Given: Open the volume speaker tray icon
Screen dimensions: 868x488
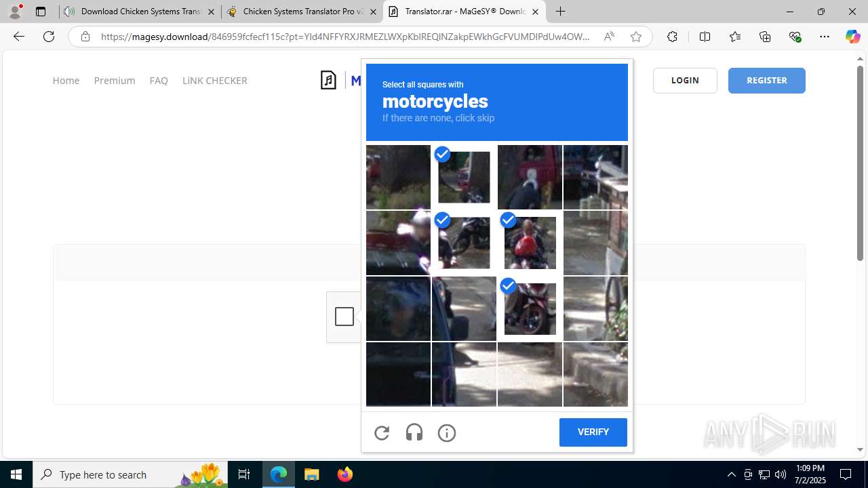Looking at the screenshot, I should pos(781,474).
